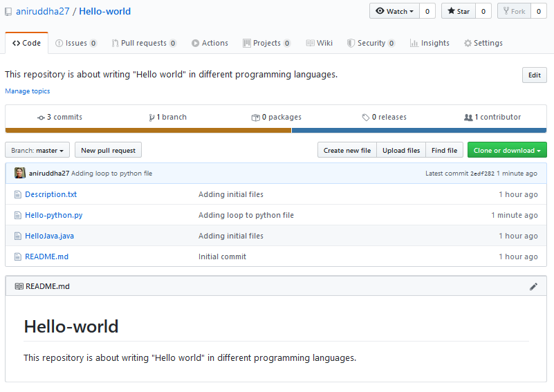Viewport: 554px width, 392px height.
Task: Click the New pull request button
Action: tap(108, 150)
